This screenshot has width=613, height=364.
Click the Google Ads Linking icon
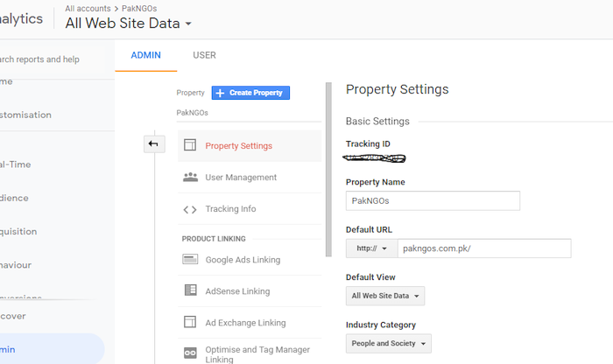190,259
